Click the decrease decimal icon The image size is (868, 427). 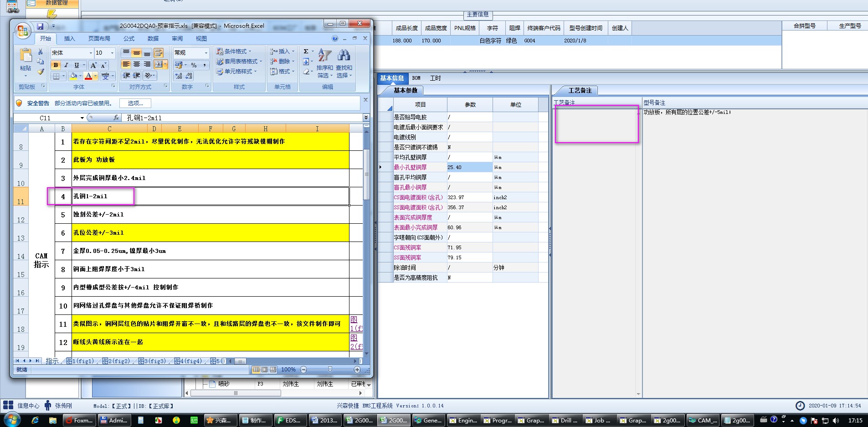click(189, 76)
